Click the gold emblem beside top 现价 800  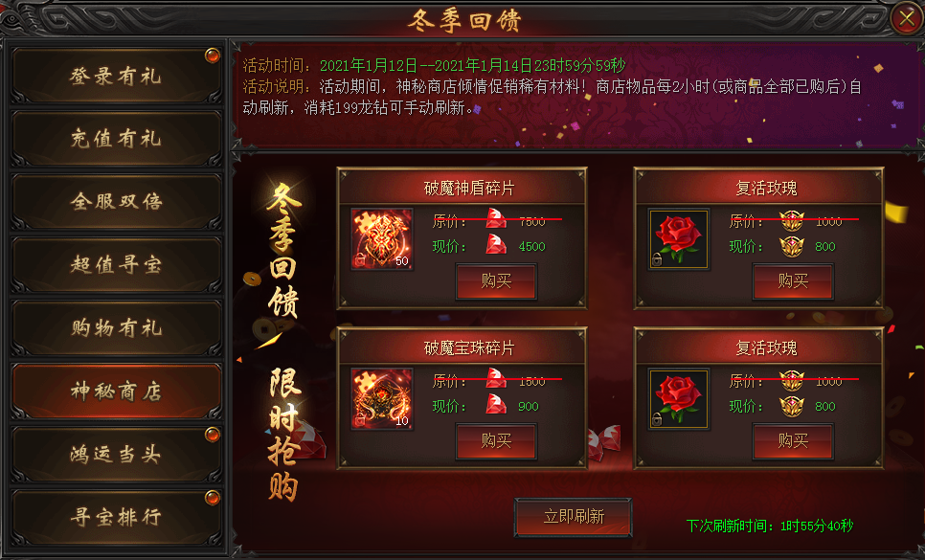click(792, 246)
